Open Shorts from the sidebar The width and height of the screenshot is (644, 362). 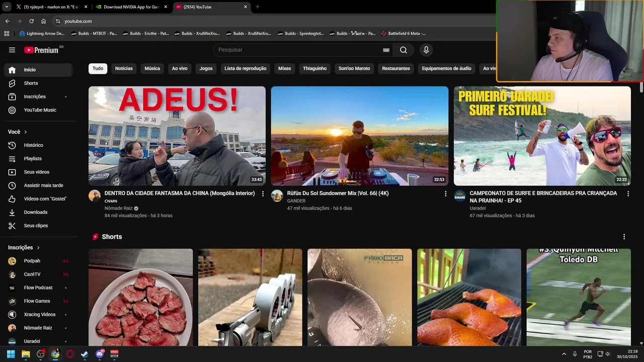[38, 83]
